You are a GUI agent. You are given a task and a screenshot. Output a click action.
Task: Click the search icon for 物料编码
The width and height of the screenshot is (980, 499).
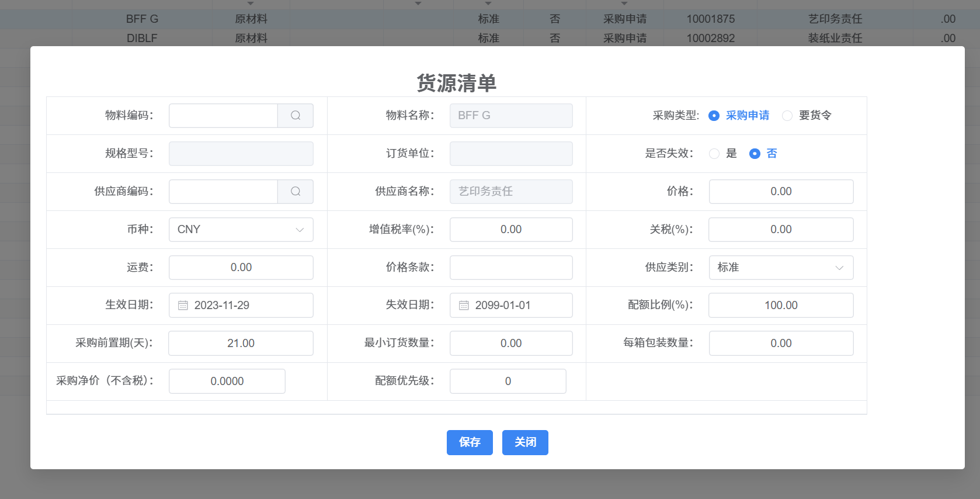[x=296, y=116]
